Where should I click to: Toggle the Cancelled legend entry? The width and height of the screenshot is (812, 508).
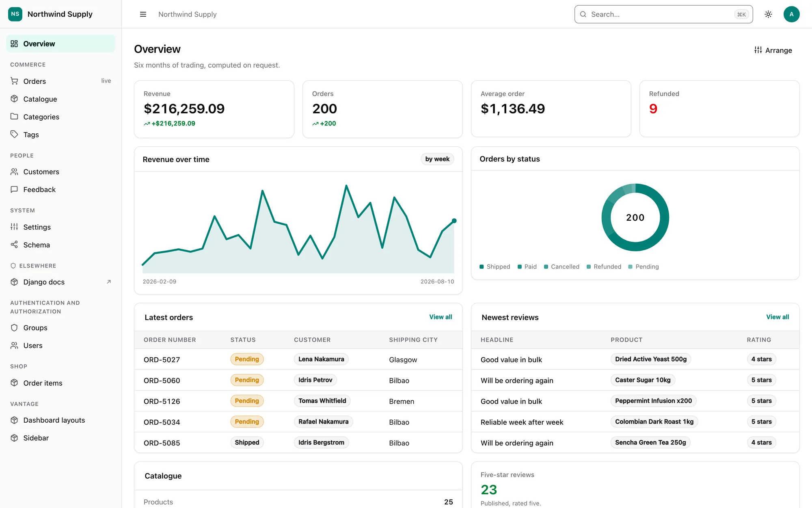pyautogui.click(x=561, y=267)
